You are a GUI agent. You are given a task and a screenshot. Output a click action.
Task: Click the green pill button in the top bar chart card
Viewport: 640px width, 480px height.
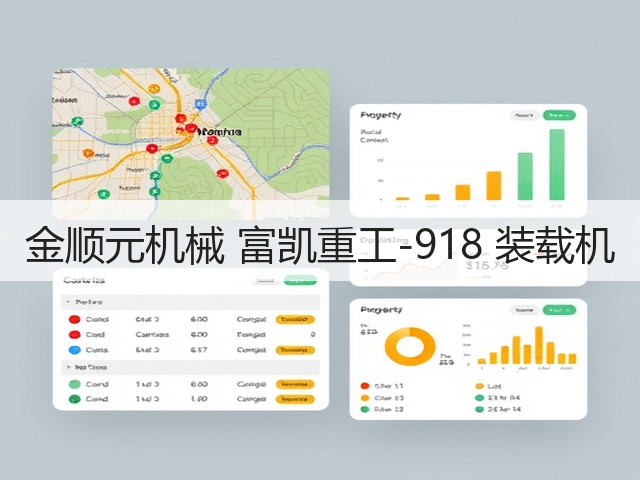559,116
